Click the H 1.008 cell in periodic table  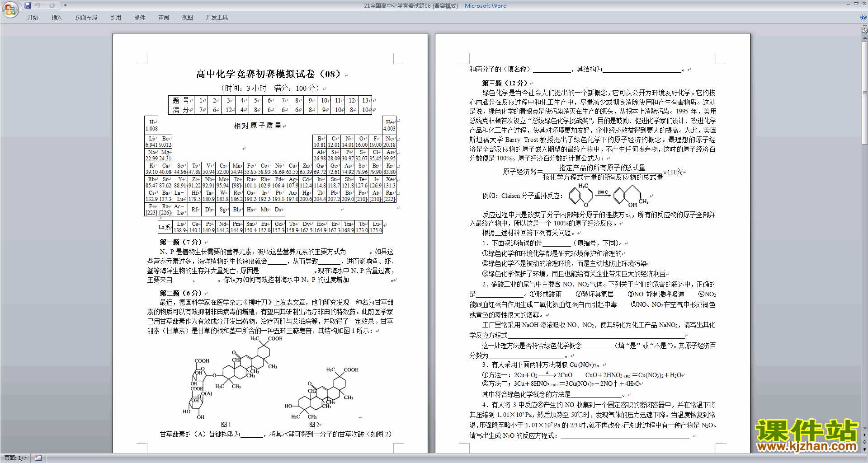(x=151, y=125)
